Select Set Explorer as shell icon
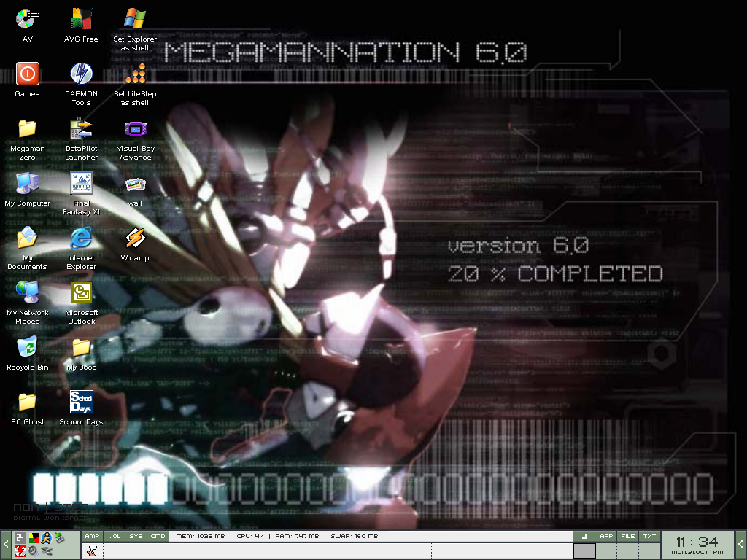This screenshot has height=560, width=747. pyautogui.click(x=135, y=29)
